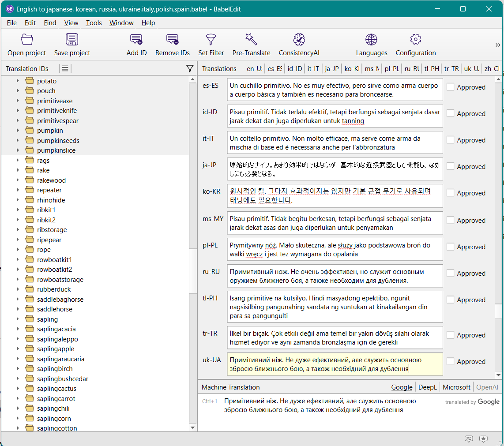Choose Microsoft as translation provider
Screen dimensions: 504x446
[456, 387]
